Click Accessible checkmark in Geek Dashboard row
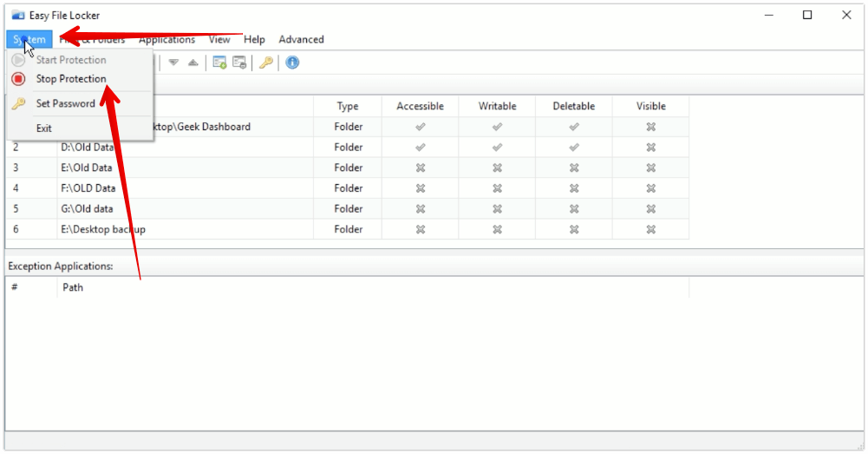Viewport: 868px width, 454px height. [421, 127]
